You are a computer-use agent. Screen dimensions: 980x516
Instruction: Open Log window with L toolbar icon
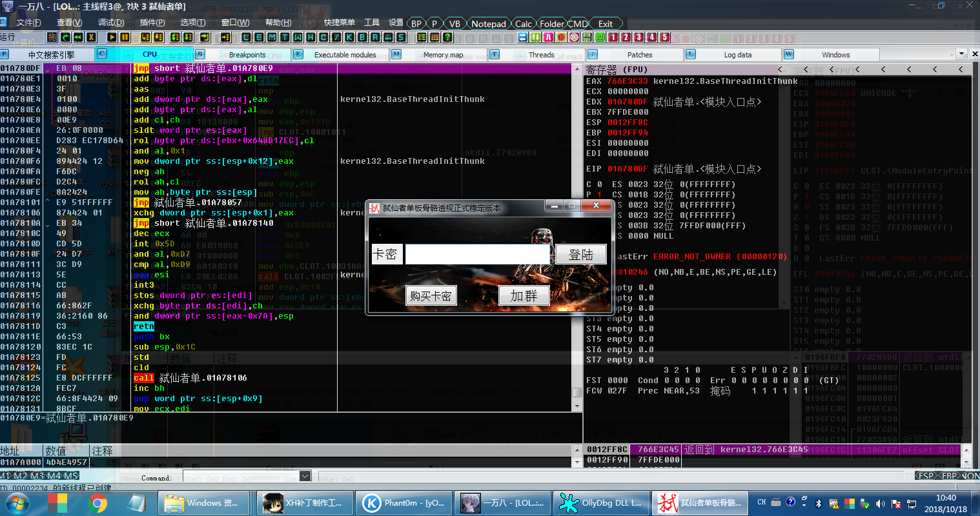coord(246,37)
